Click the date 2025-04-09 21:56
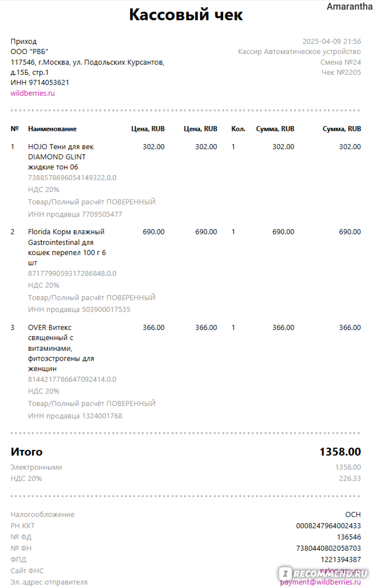375x588 pixels. click(x=332, y=41)
